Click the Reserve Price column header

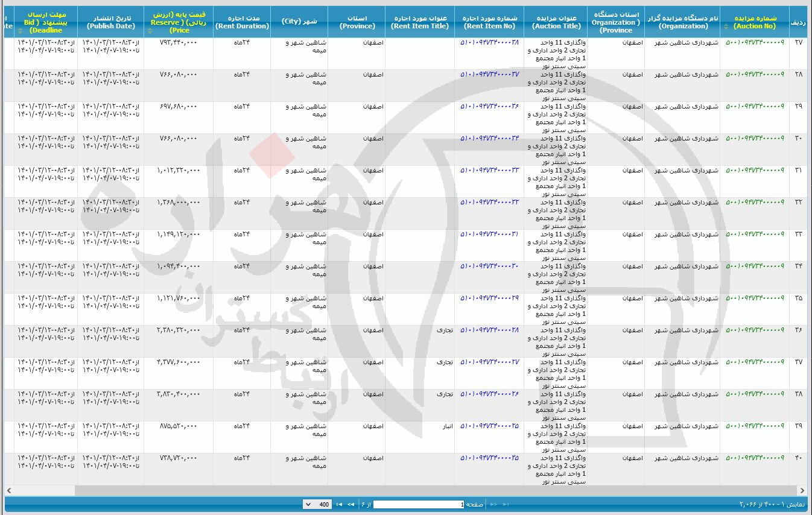[179, 22]
